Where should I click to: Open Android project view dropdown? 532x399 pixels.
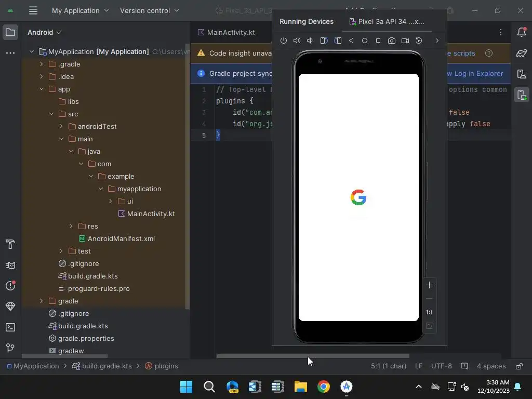(x=44, y=32)
